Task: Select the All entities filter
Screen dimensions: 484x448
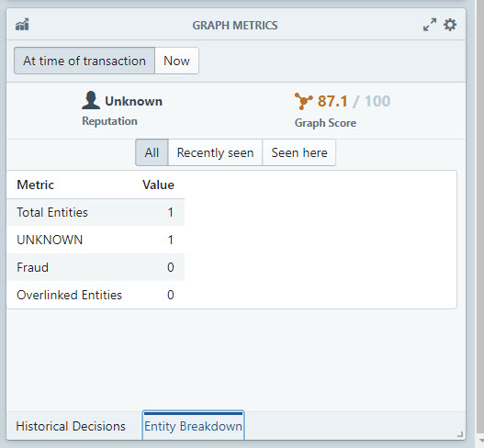Action: click(152, 152)
